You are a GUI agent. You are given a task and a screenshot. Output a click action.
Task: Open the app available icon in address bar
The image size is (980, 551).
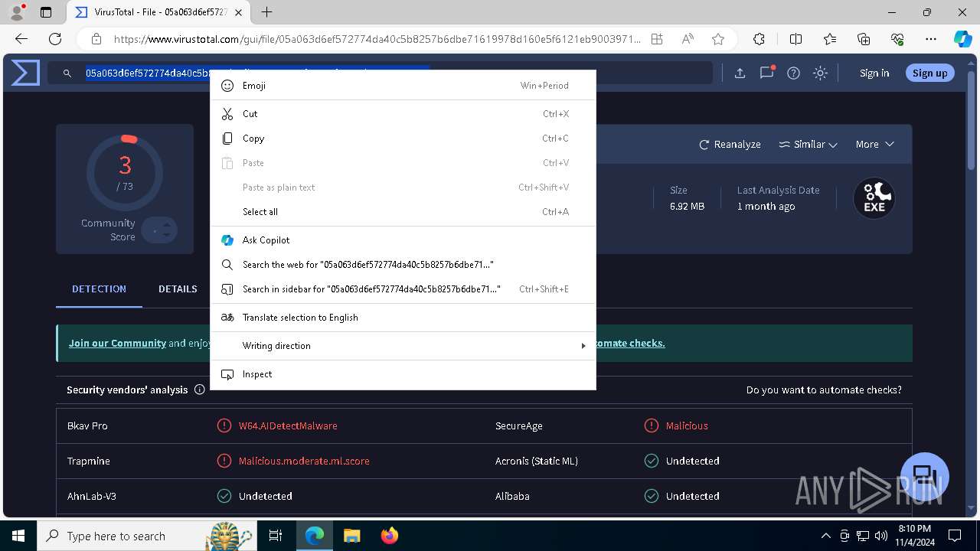pyautogui.click(x=657, y=39)
